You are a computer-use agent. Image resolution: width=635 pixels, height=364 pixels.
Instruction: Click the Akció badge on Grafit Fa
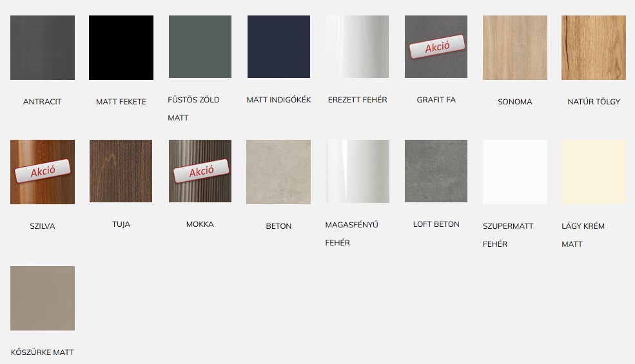click(x=437, y=46)
